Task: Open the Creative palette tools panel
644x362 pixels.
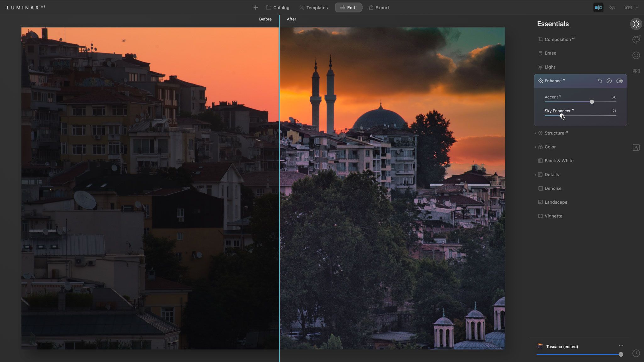Action: [x=636, y=40]
